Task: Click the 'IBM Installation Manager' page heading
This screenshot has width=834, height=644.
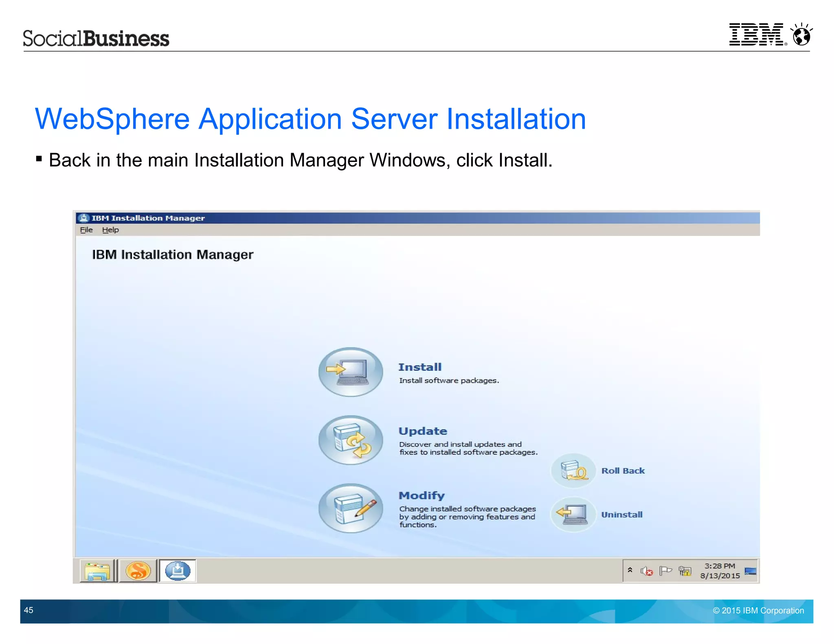Action: click(173, 255)
